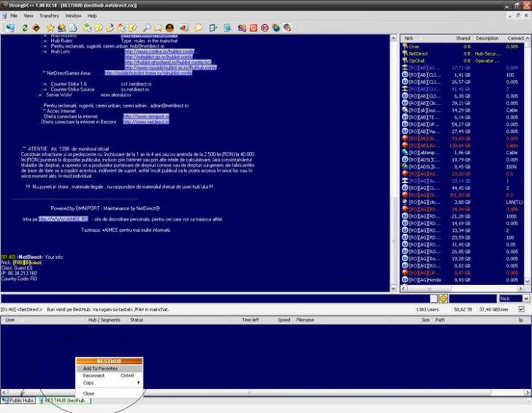Click the Public Hubs globe toolbar icon
This screenshot has width=532, height=413.
pyautogui.click(x=10, y=28)
